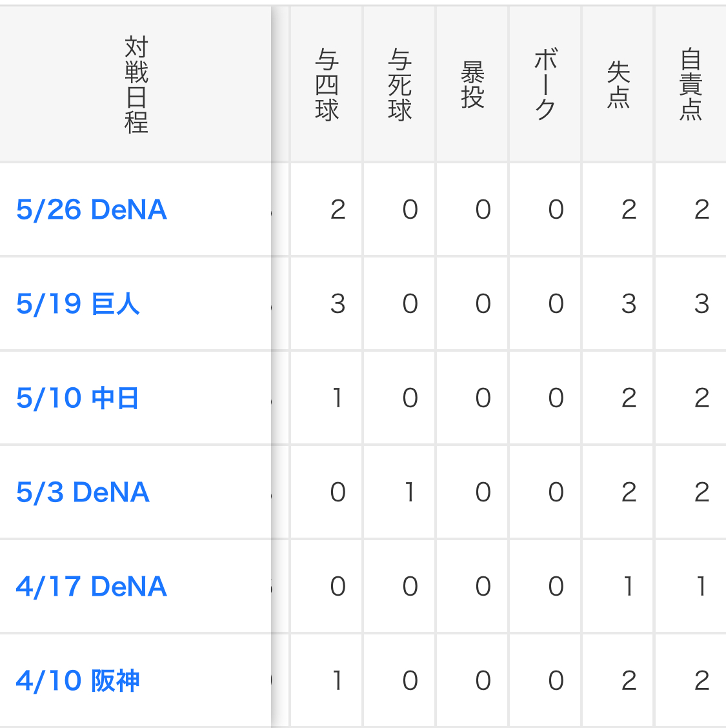
Task: Open the 5/10 中日 game link
Action: click(77, 398)
